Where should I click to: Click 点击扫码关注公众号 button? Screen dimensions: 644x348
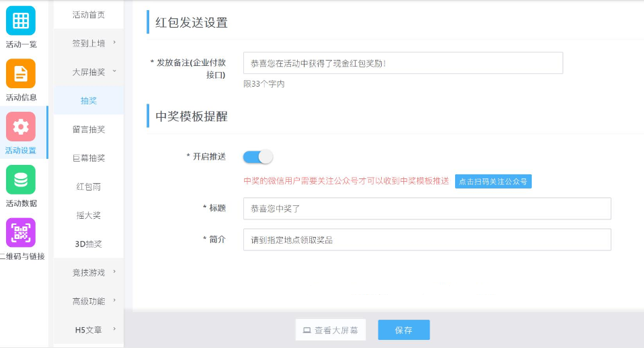(x=493, y=182)
